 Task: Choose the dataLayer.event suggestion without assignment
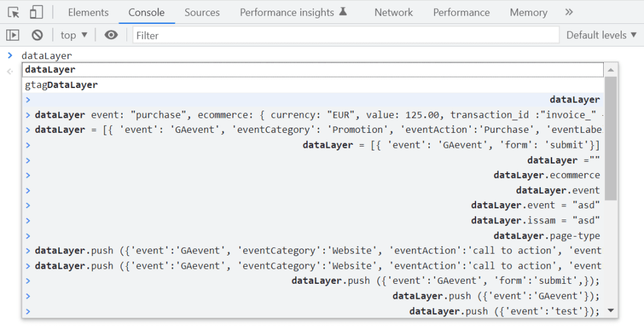313,191
